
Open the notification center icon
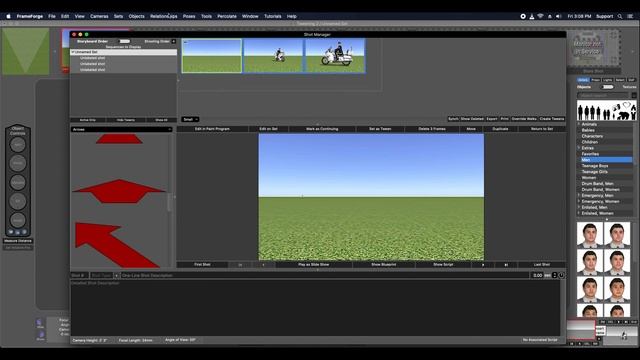[x=630, y=16]
